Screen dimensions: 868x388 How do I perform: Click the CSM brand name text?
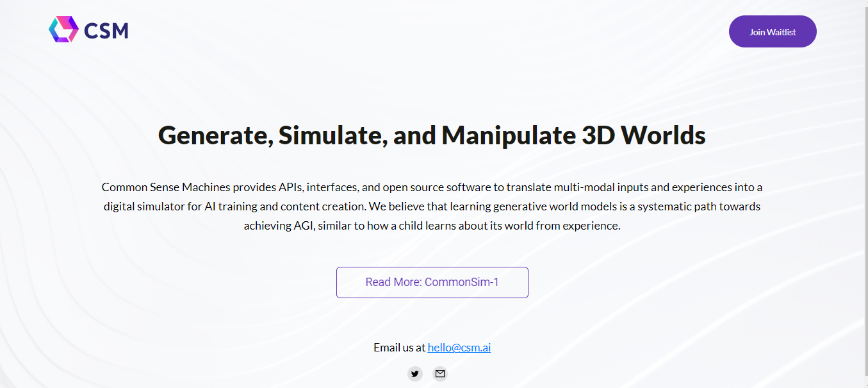106,30
